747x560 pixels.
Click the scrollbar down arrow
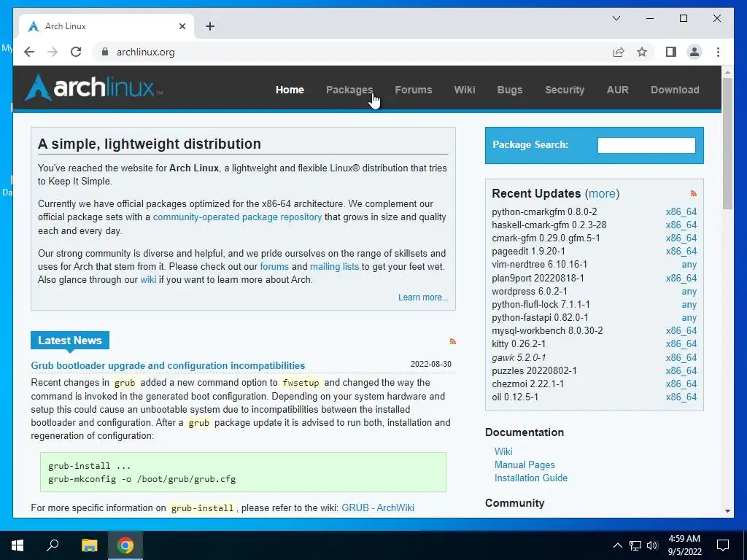(727, 510)
